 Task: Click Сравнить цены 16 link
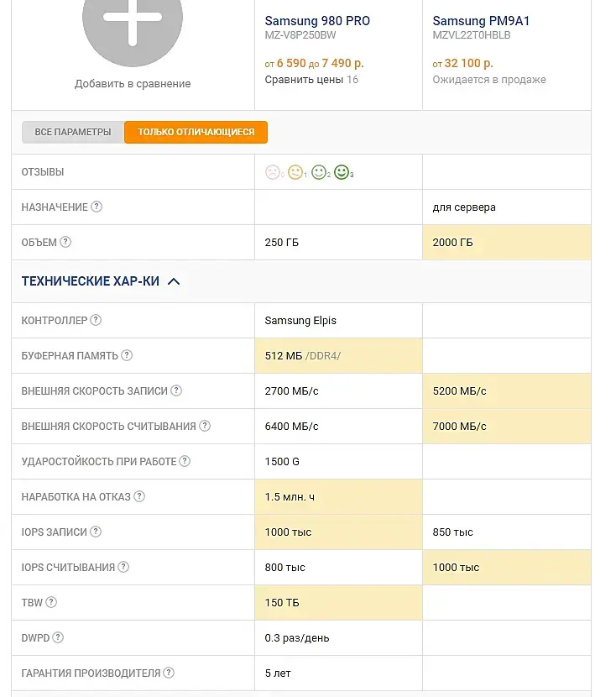[311, 80]
